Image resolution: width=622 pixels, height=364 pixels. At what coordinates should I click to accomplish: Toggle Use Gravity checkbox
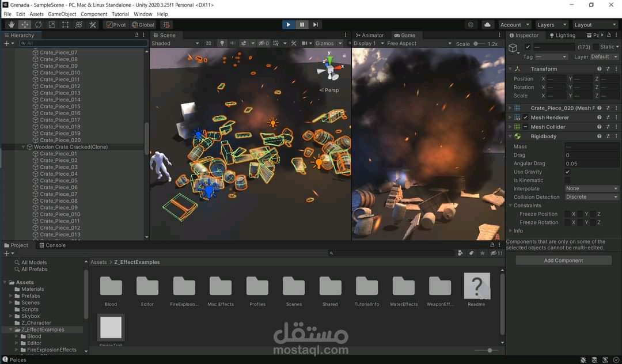click(x=568, y=172)
